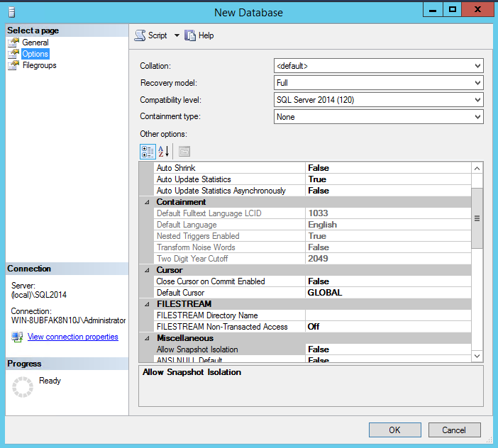
Task: Click the Help book icon
Action: (x=190, y=35)
